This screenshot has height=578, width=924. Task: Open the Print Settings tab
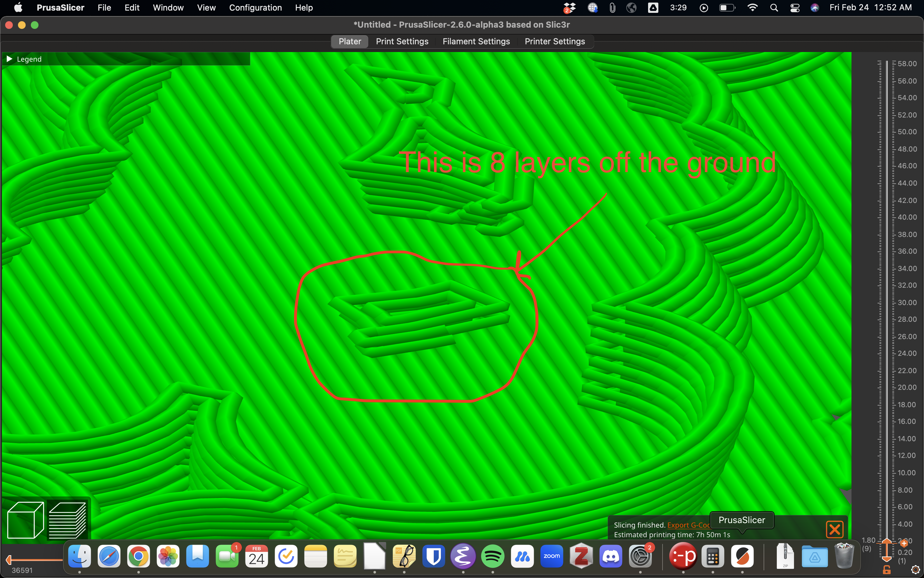point(402,41)
